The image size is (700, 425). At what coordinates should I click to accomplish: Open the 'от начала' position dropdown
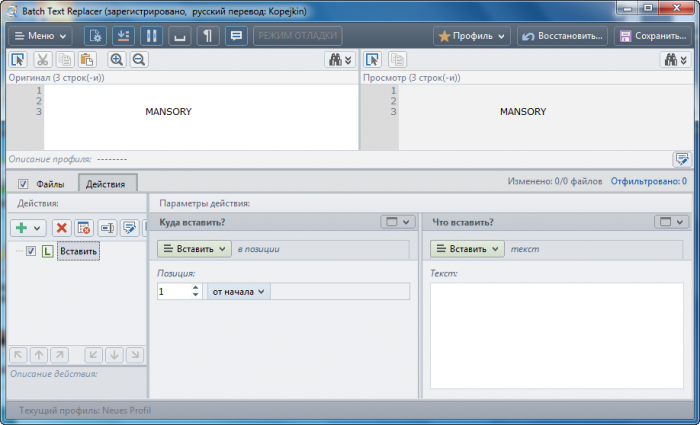(238, 292)
